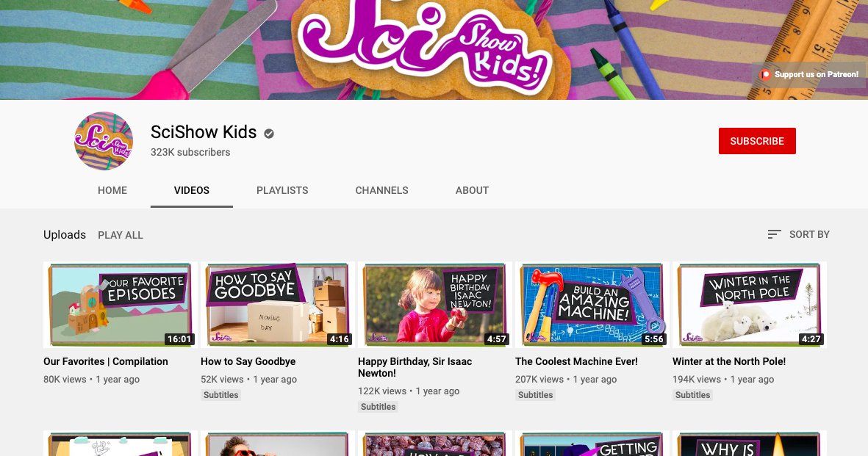This screenshot has width=868, height=456.
Task: Click the 323K subscribers count
Action: click(190, 152)
